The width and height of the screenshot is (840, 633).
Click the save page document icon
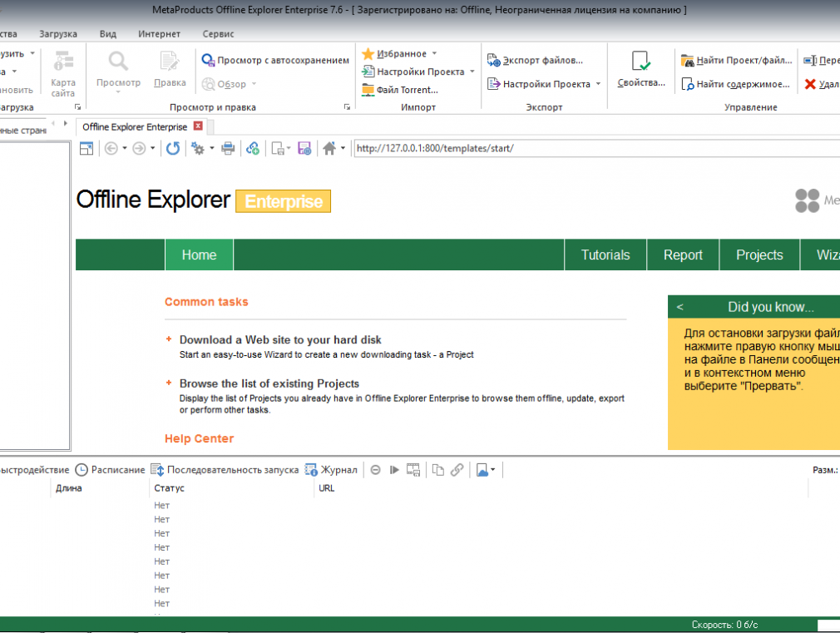click(x=278, y=148)
